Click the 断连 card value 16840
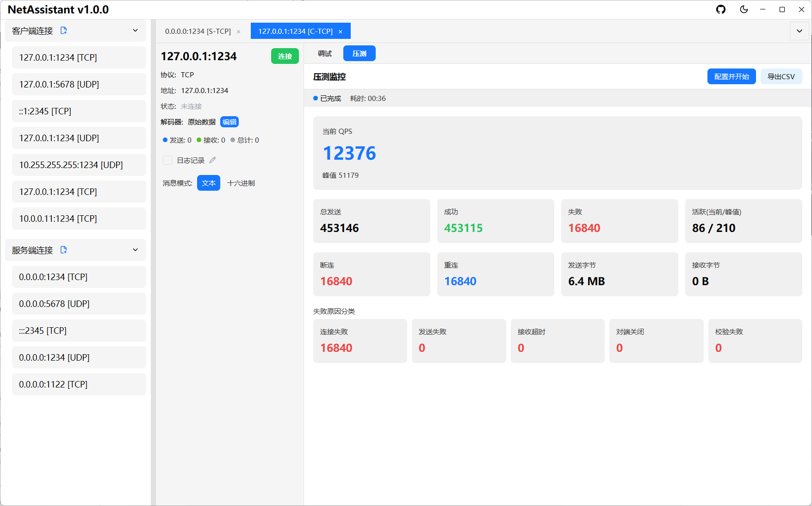This screenshot has height=506, width=812. 336,281
